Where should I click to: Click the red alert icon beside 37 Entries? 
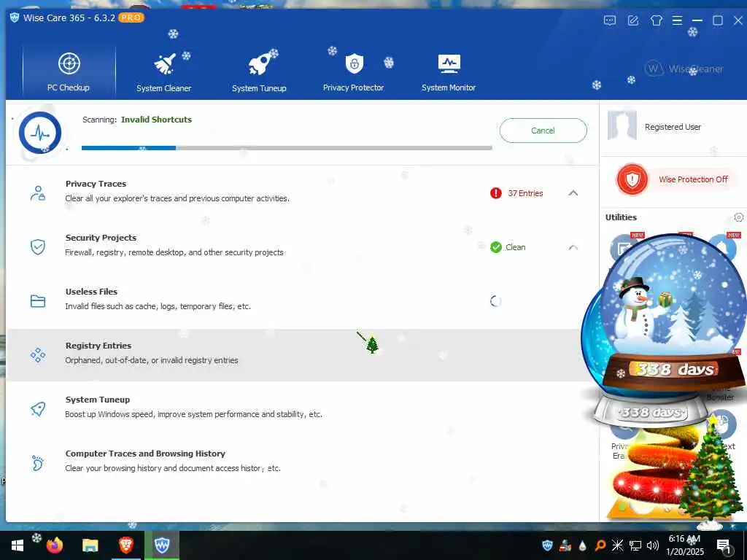[x=496, y=193]
